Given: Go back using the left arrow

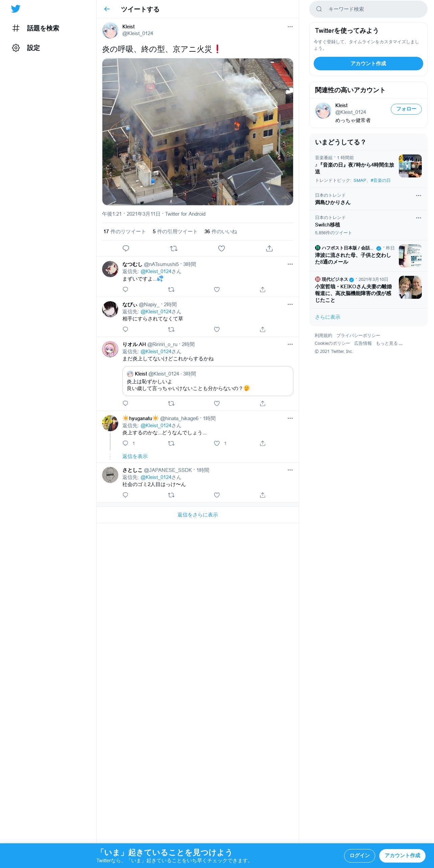Looking at the screenshot, I should (107, 9).
